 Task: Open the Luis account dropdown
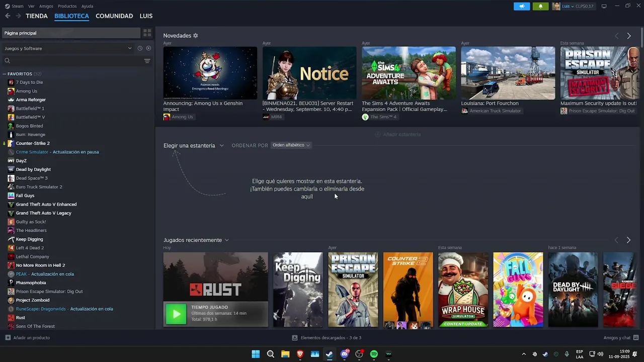pyautogui.click(x=568, y=6)
